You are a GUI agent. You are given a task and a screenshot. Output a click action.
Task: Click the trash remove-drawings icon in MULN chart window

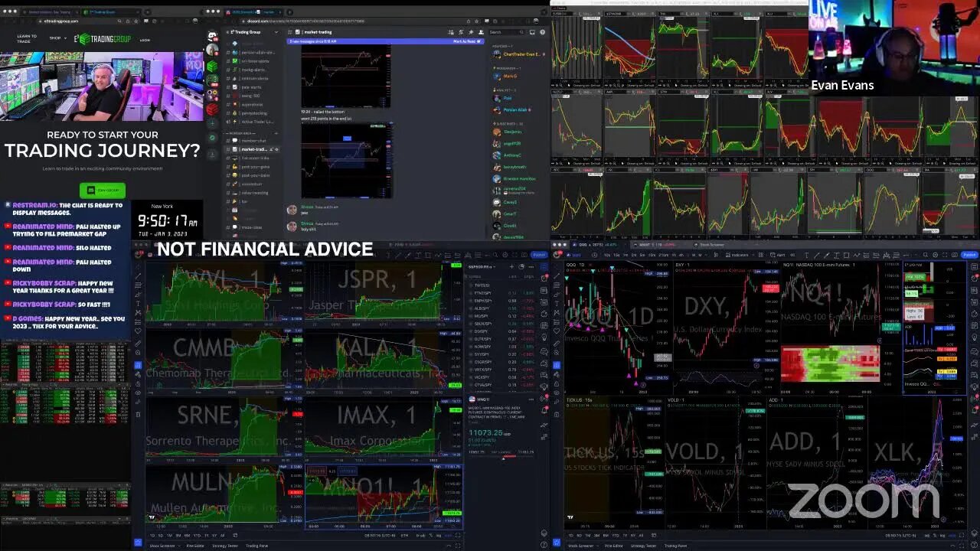(138, 414)
